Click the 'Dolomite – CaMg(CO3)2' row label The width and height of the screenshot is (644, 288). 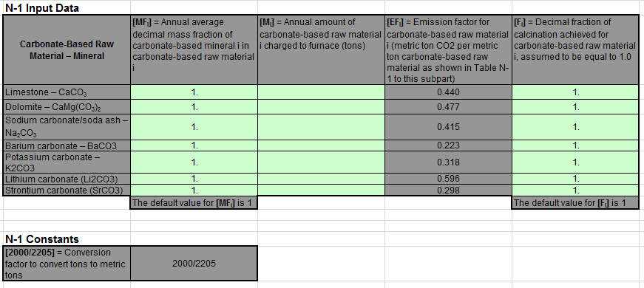click(67, 107)
